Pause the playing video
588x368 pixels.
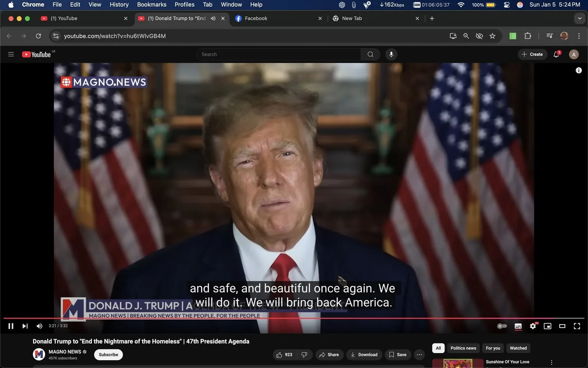tap(11, 326)
